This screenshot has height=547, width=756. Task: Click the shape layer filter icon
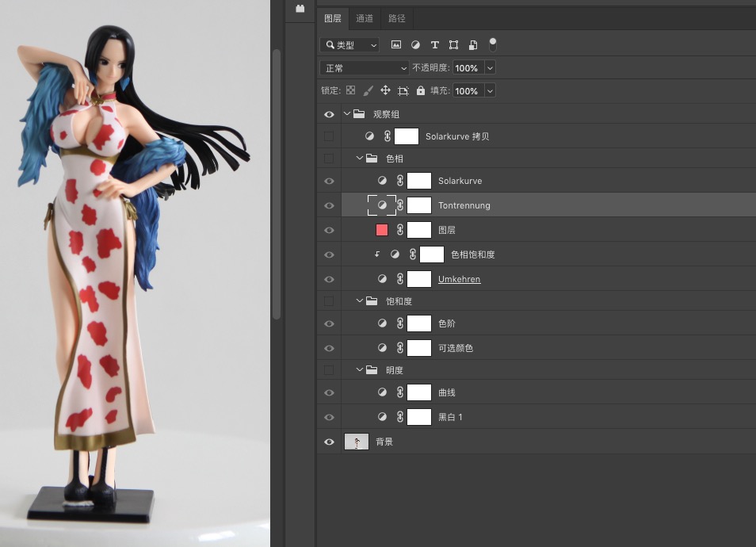[453, 45]
